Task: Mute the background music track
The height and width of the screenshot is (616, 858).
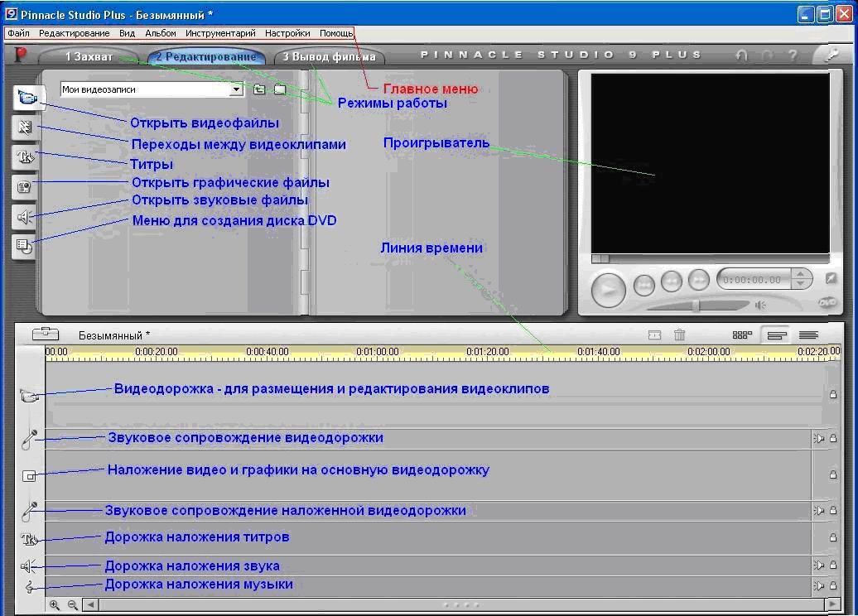Action: click(x=818, y=585)
